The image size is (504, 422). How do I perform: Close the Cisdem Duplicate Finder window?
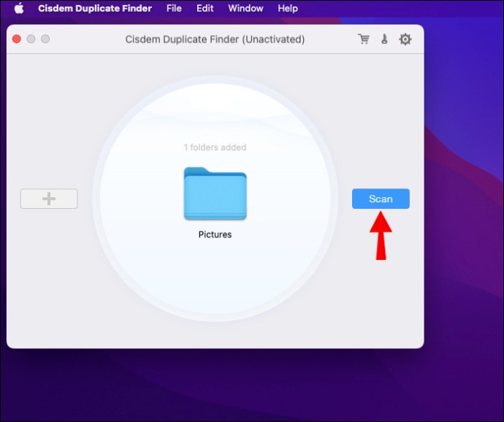pos(17,39)
